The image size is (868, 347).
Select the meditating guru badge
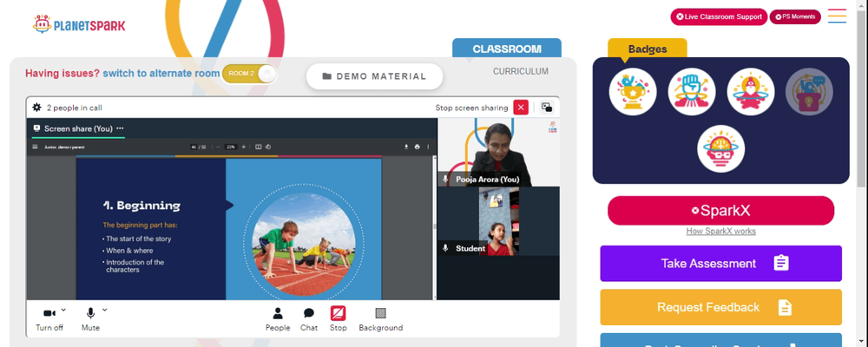tap(751, 92)
